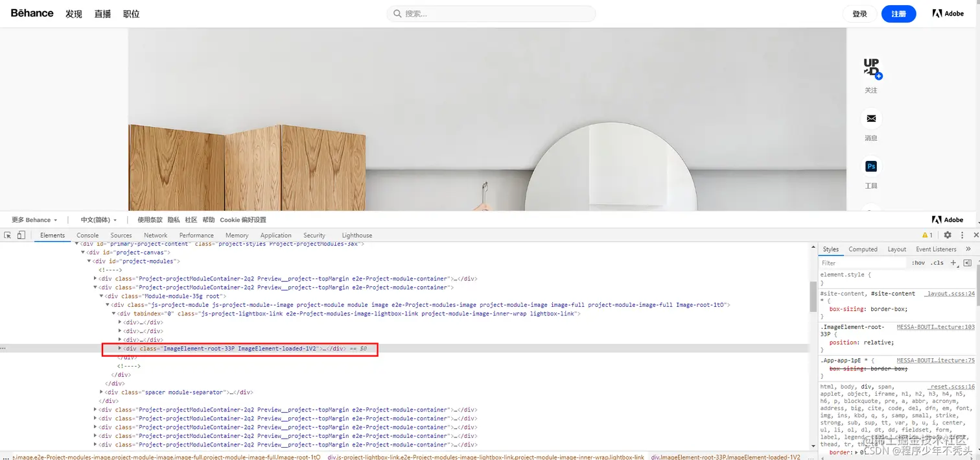
Task: Open DevTools settings gear
Action: point(948,235)
